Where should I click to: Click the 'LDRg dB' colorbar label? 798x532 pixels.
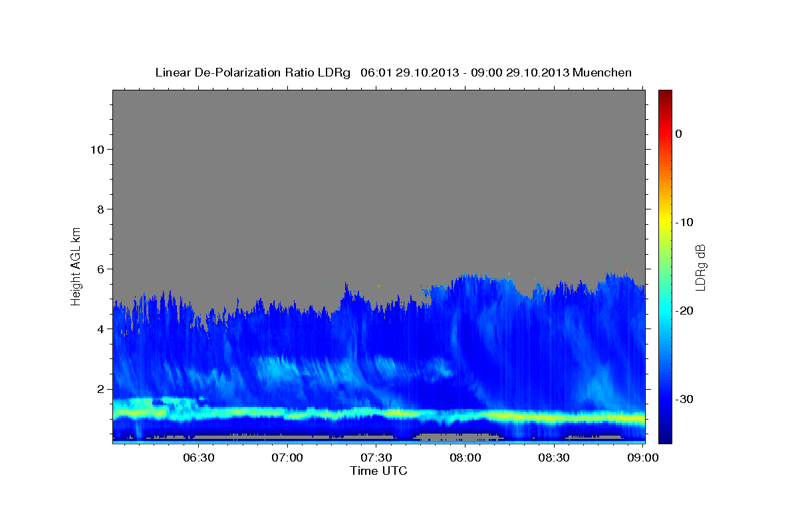700,267
